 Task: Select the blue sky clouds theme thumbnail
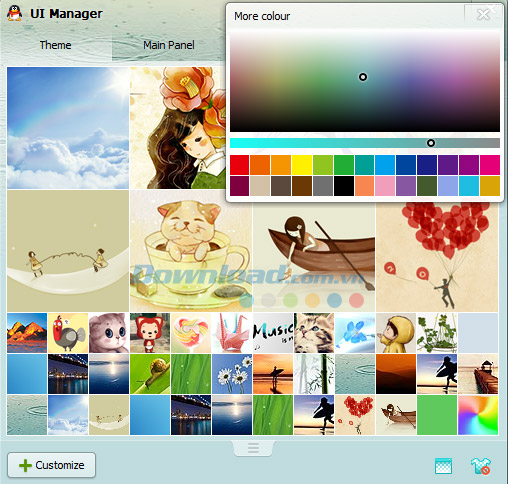click(x=68, y=128)
